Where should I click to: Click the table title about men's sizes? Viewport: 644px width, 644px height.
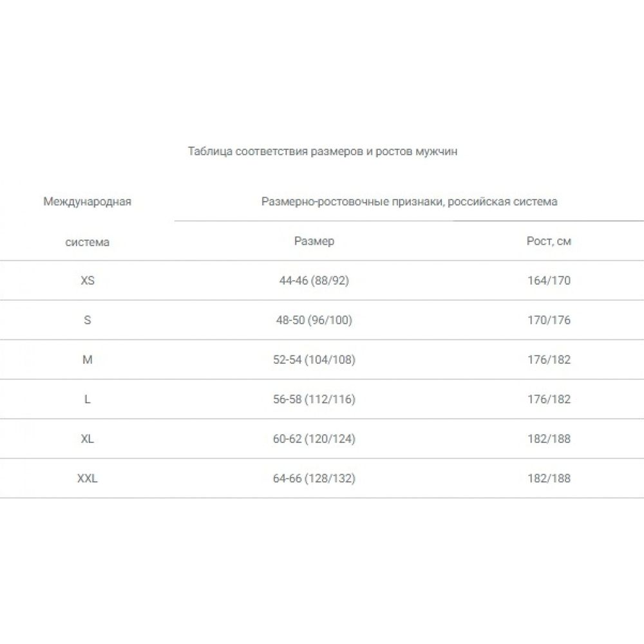323,151
